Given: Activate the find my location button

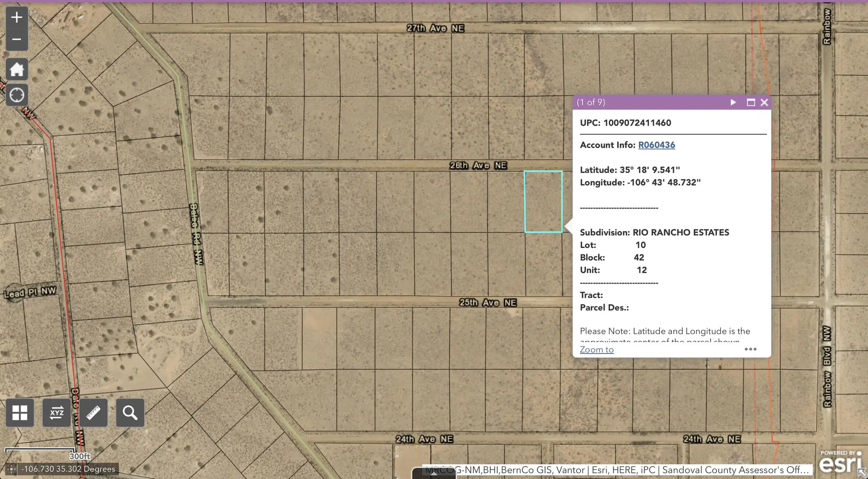Looking at the screenshot, I should tap(17, 95).
